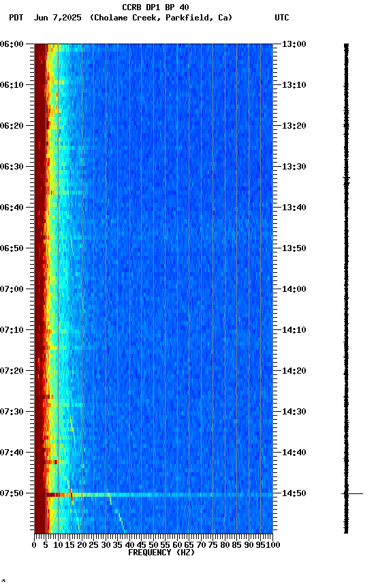Click the 30 Hz frequency axis label
The height and width of the screenshot is (588, 376).
coord(106,545)
